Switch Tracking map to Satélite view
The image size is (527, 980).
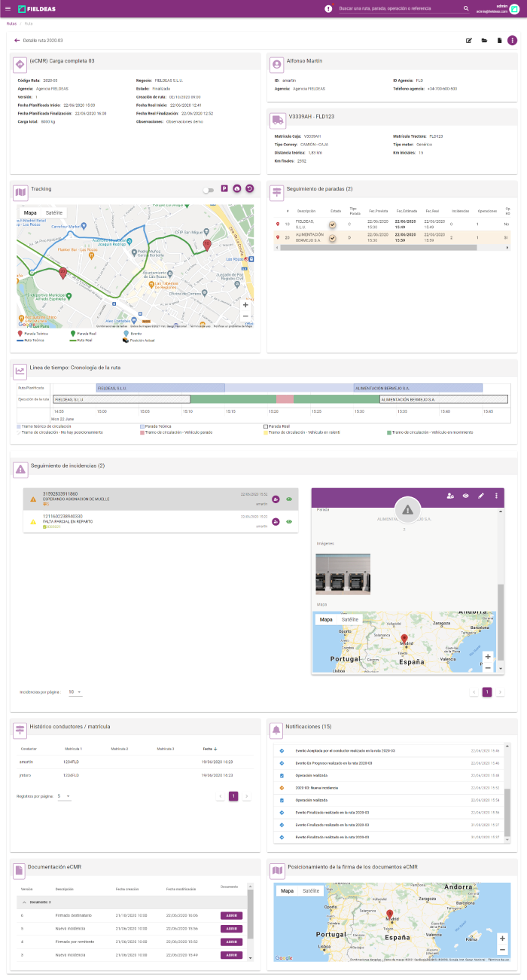54,212
